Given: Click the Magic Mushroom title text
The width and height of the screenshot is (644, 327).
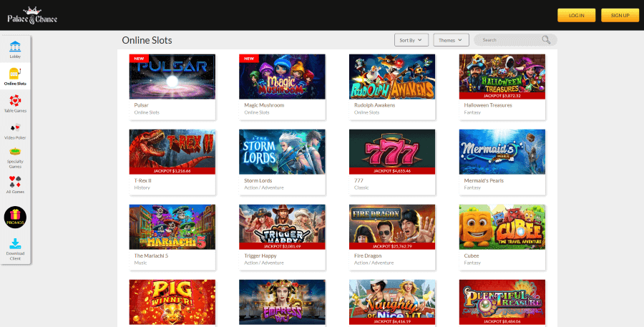Looking at the screenshot, I should click(x=264, y=105).
